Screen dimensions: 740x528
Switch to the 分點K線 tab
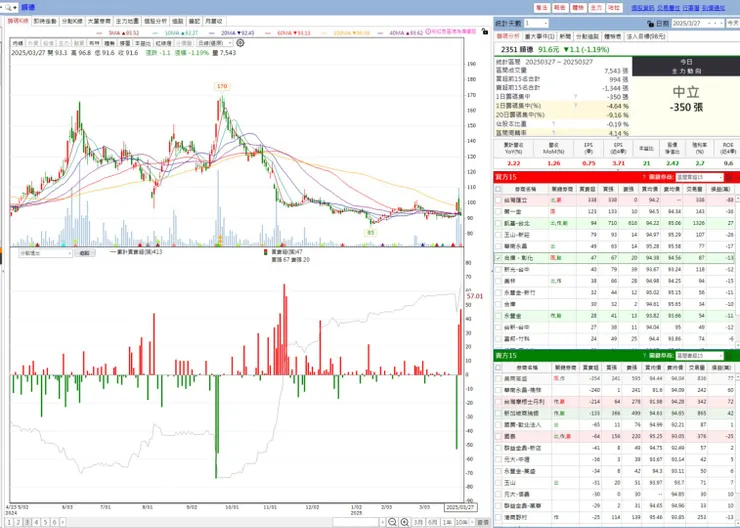[72, 21]
